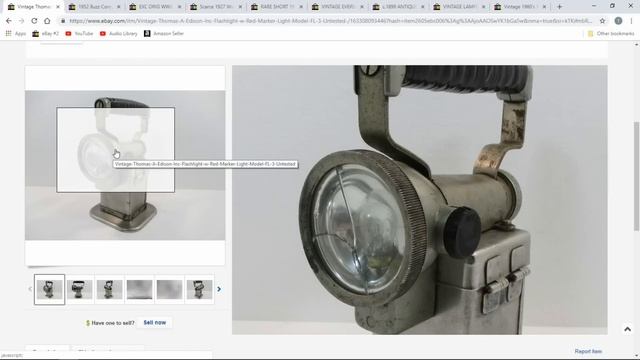Viewport: 640px width, 360px height.
Task: Open the browser home page
Action: (x=47, y=21)
